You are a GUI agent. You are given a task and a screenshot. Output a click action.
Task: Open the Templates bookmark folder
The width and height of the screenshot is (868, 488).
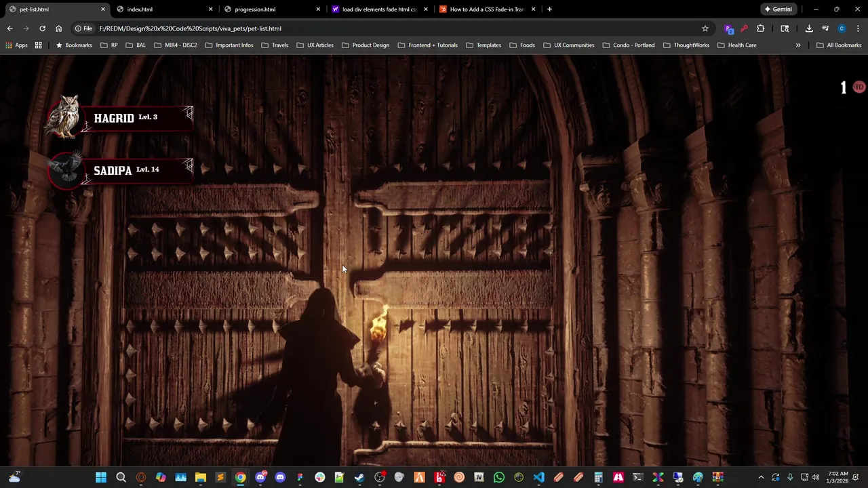point(483,45)
